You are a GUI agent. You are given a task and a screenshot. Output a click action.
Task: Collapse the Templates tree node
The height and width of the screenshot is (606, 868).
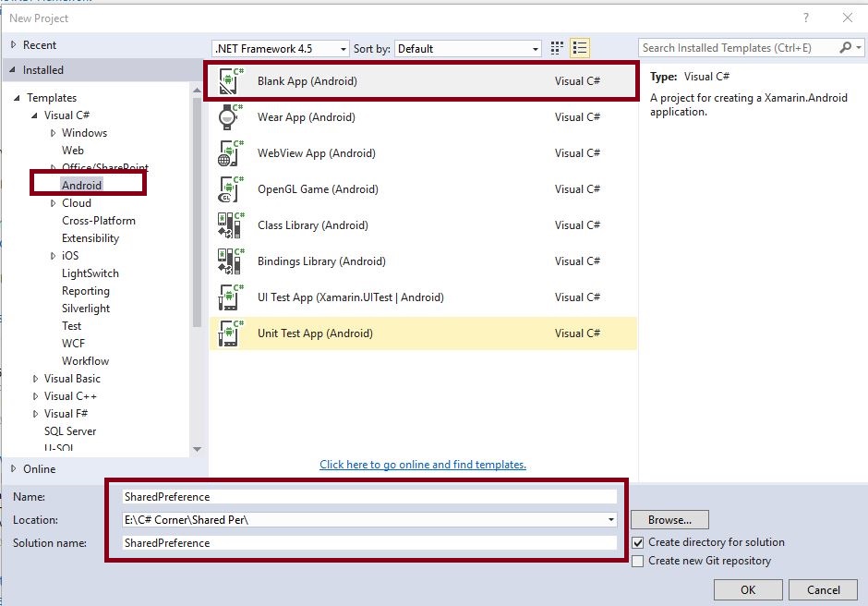click(x=18, y=98)
